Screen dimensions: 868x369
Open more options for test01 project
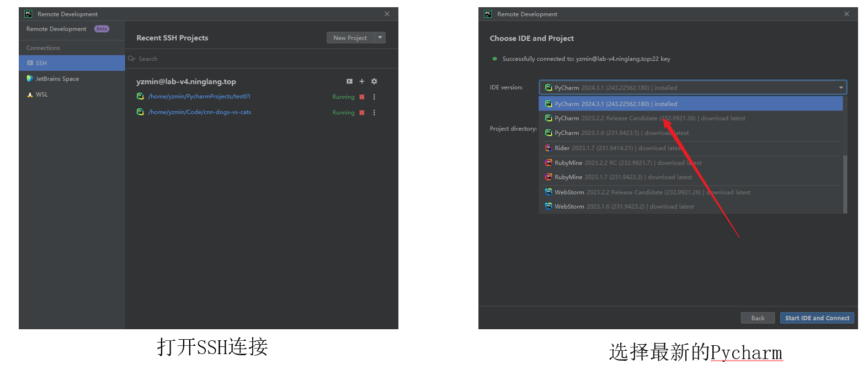(x=374, y=97)
